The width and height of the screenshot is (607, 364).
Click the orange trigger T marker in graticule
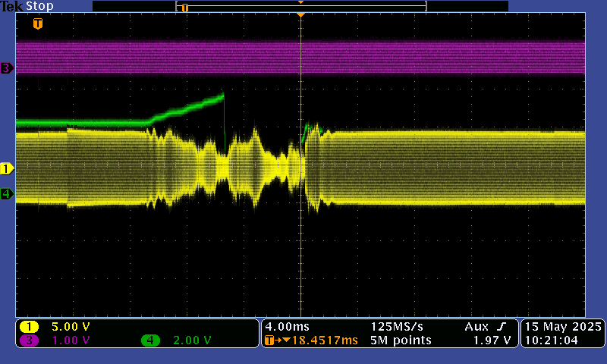(x=37, y=24)
